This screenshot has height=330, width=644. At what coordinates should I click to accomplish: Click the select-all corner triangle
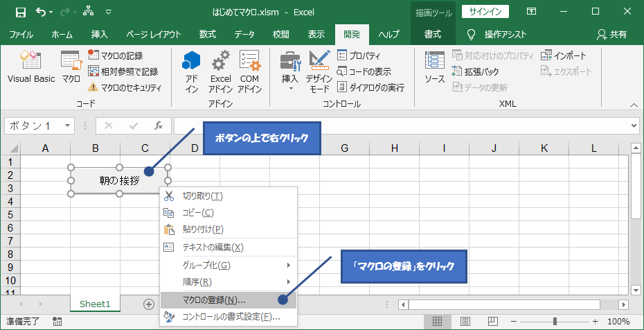click(13, 148)
